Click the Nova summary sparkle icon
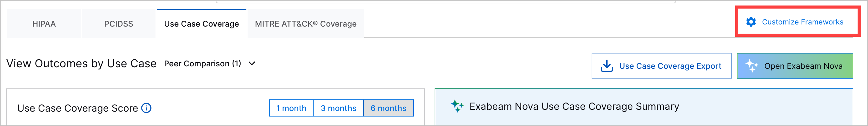This screenshot has width=868, height=126. (x=457, y=106)
